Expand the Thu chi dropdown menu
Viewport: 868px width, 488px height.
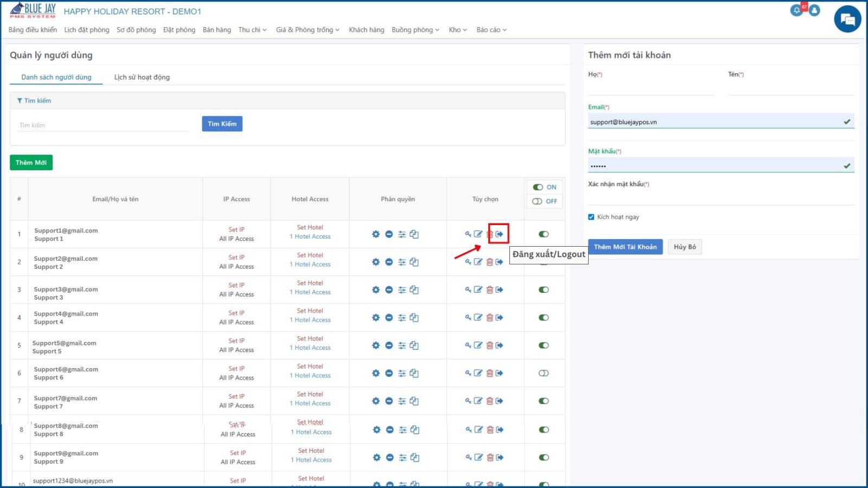tap(252, 30)
